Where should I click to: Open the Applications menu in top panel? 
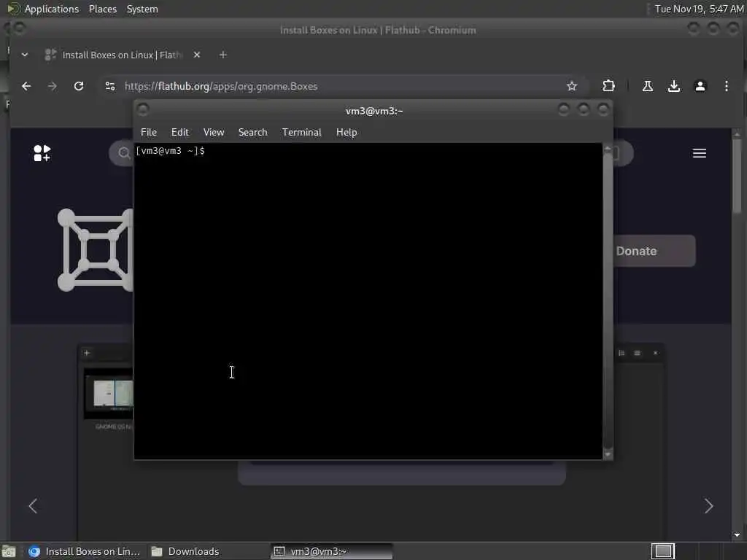(52, 9)
